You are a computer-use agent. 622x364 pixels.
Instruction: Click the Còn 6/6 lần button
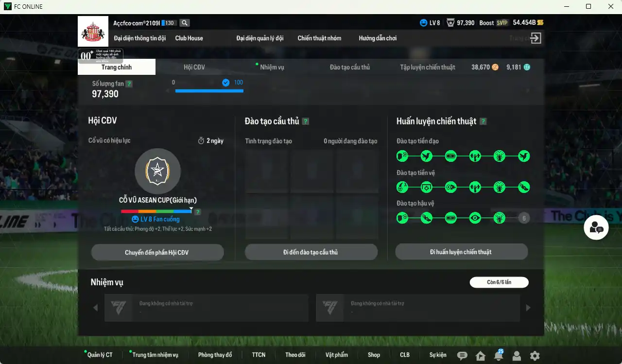pos(499,282)
